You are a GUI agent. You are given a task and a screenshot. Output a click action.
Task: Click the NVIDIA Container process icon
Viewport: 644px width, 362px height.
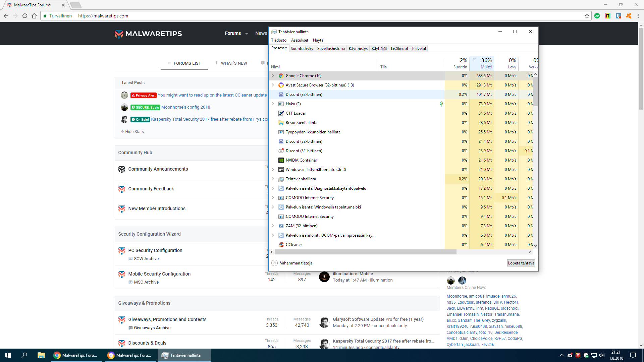pos(281,160)
